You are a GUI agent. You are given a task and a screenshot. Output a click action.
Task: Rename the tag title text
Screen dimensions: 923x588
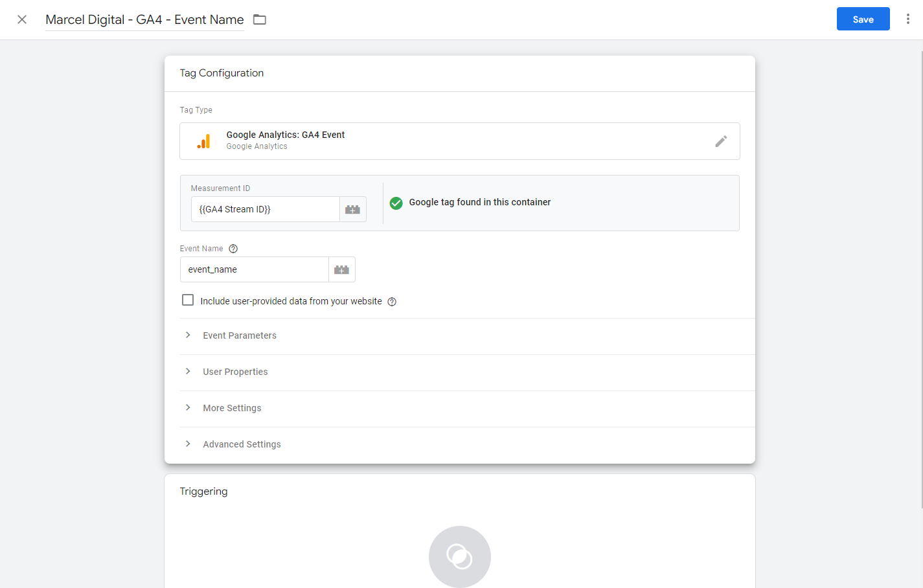144,19
